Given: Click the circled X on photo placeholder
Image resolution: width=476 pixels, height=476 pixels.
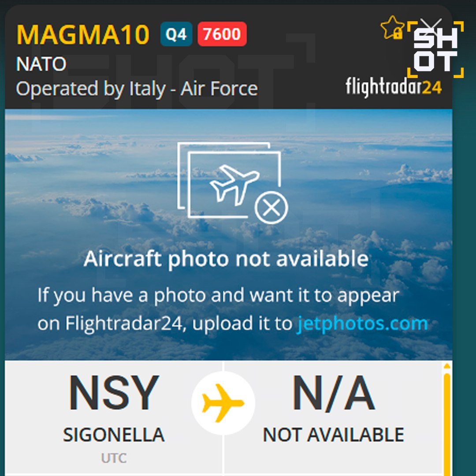Looking at the screenshot, I should (271, 208).
